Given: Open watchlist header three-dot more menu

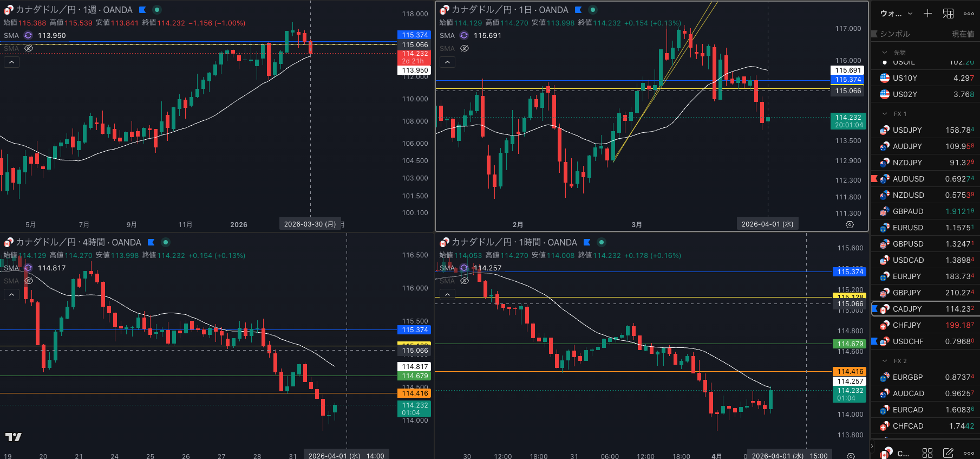Looking at the screenshot, I should pyautogui.click(x=969, y=14).
